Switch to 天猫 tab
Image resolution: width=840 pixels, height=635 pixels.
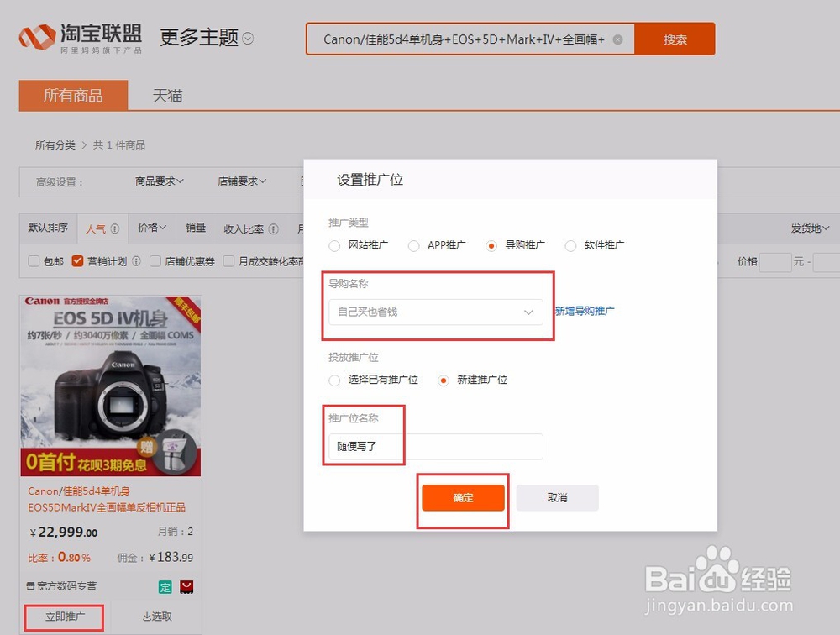[167, 96]
